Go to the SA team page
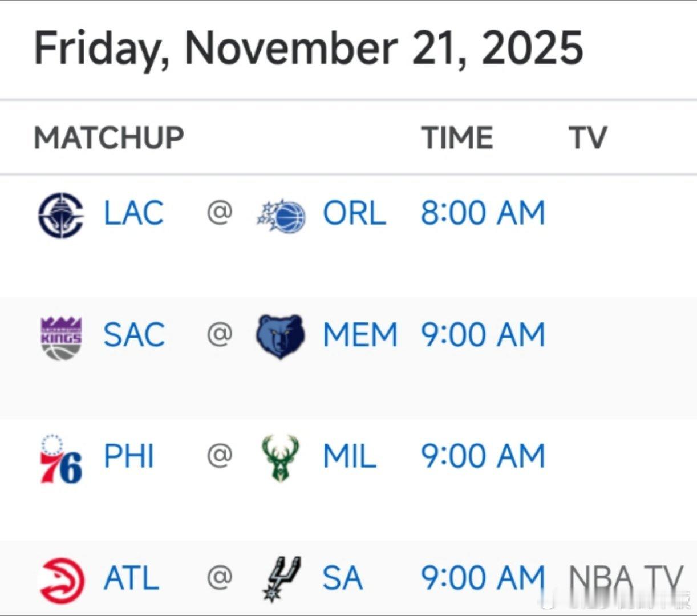Image resolution: width=697 pixels, height=616 pixels. click(342, 578)
